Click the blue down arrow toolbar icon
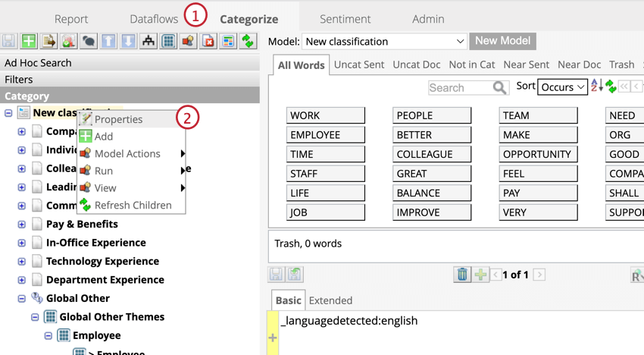 point(128,41)
